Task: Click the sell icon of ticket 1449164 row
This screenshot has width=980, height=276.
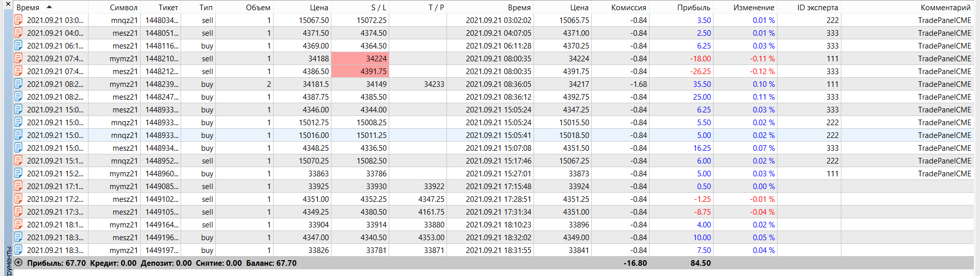Action: 18,224
